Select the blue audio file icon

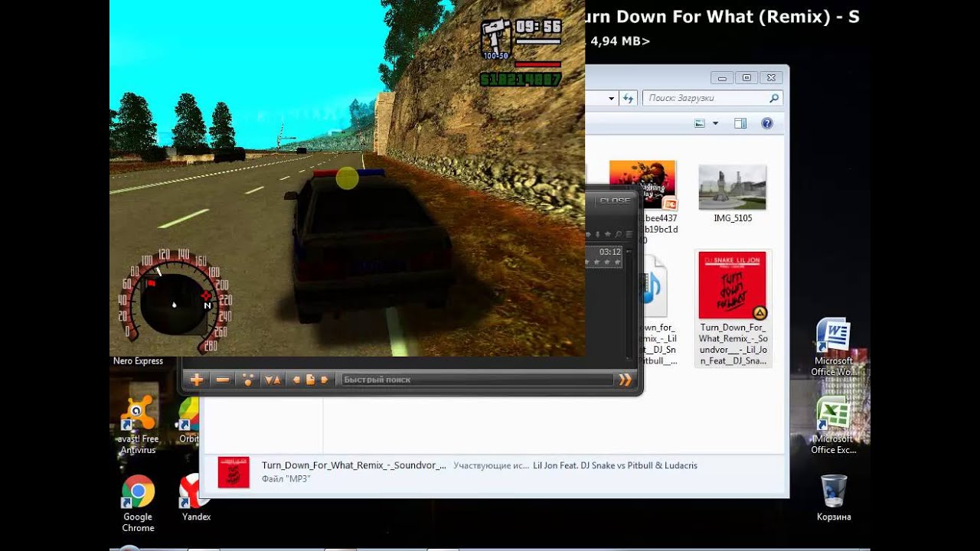click(x=655, y=287)
